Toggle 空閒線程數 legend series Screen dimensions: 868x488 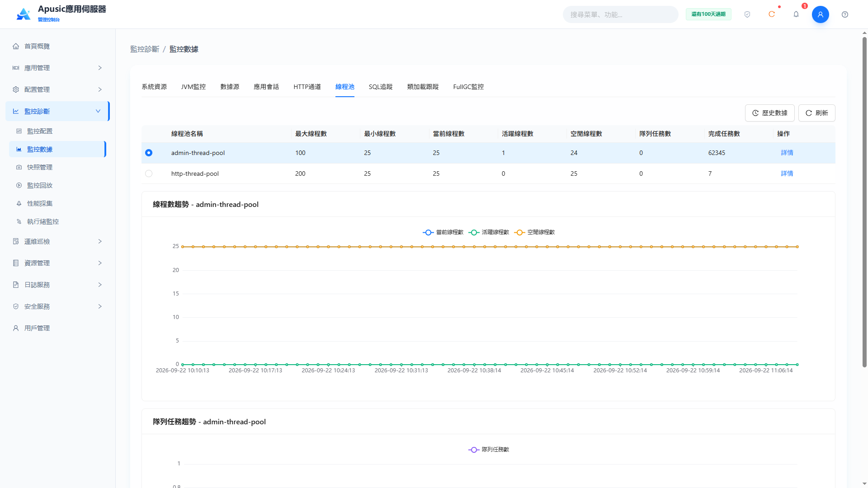click(534, 232)
